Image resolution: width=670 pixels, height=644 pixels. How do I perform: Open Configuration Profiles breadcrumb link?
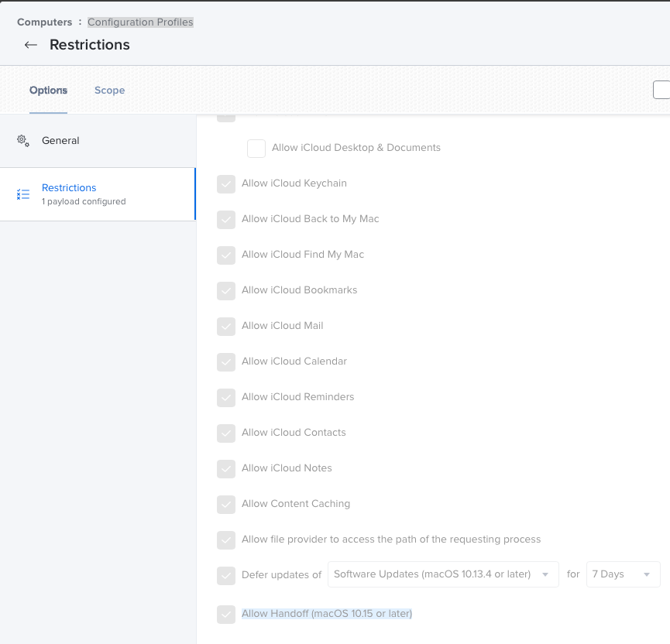tap(140, 22)
